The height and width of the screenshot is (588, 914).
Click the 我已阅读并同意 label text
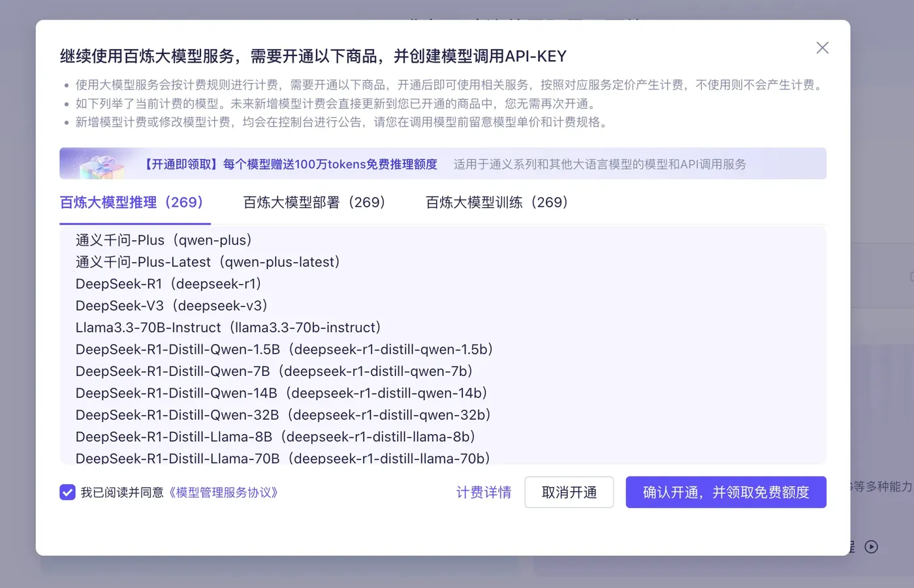122,492
